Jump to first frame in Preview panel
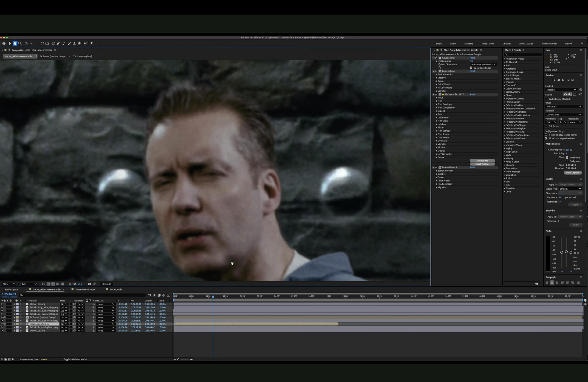The image size is (588, 382). click(x=554, y=80)
